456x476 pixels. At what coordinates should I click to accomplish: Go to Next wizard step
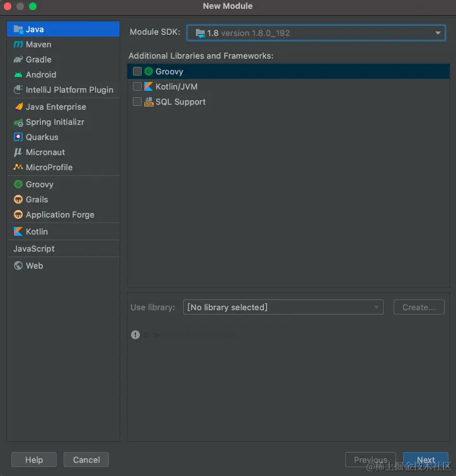(x=426, y=460)
